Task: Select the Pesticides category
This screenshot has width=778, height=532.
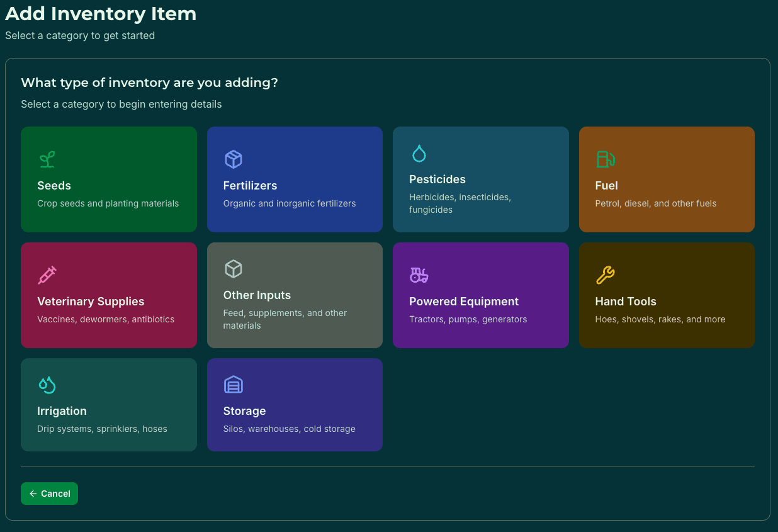Action: coord(480,179)
